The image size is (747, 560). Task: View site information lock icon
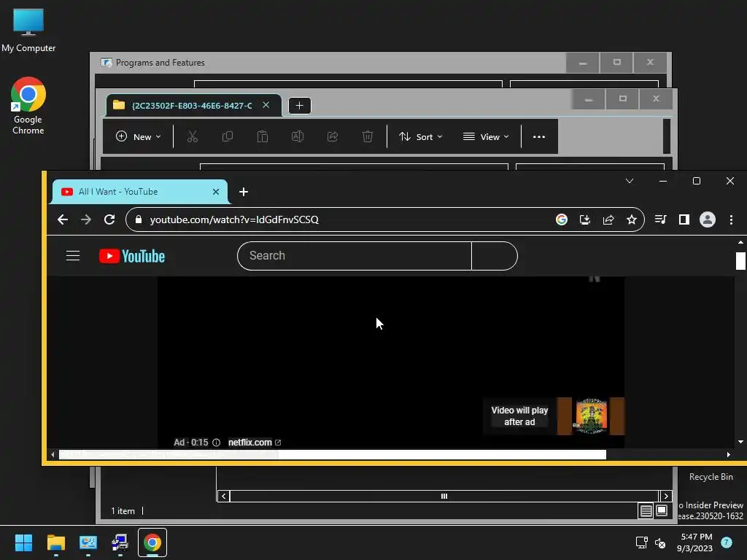[x=139, y=219]
